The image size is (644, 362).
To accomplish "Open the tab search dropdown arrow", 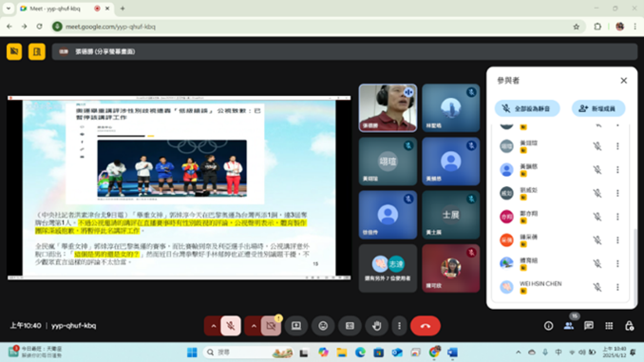I will [x=9, y=9].
